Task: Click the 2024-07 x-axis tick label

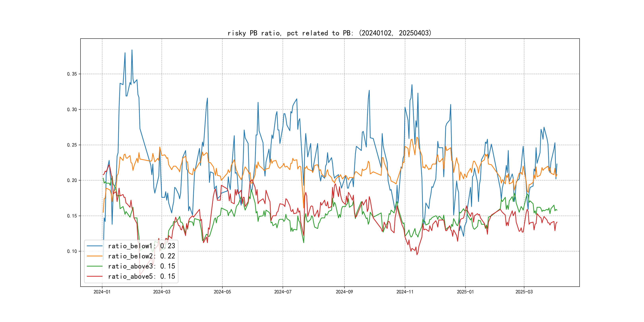Action: (x=283, y=292)
